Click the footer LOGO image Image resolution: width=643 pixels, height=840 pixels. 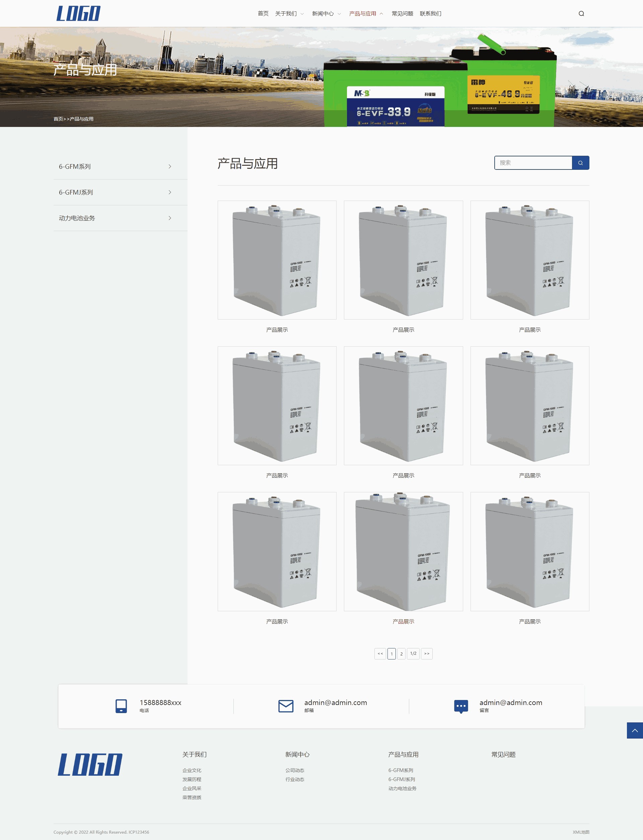point(90,764)
